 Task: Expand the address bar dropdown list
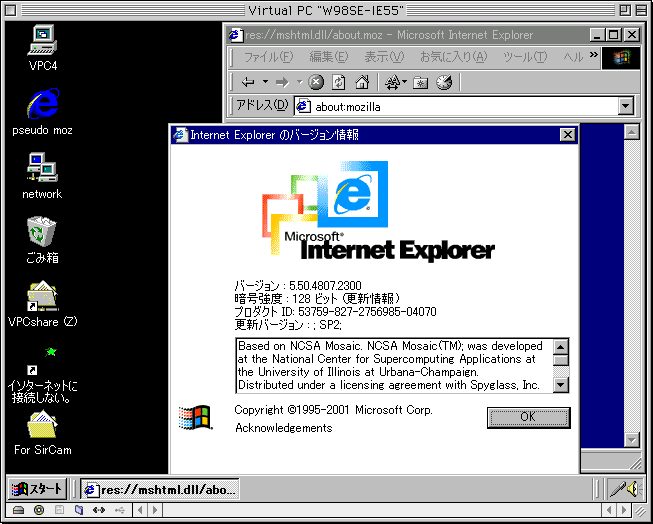coord(626,106)
